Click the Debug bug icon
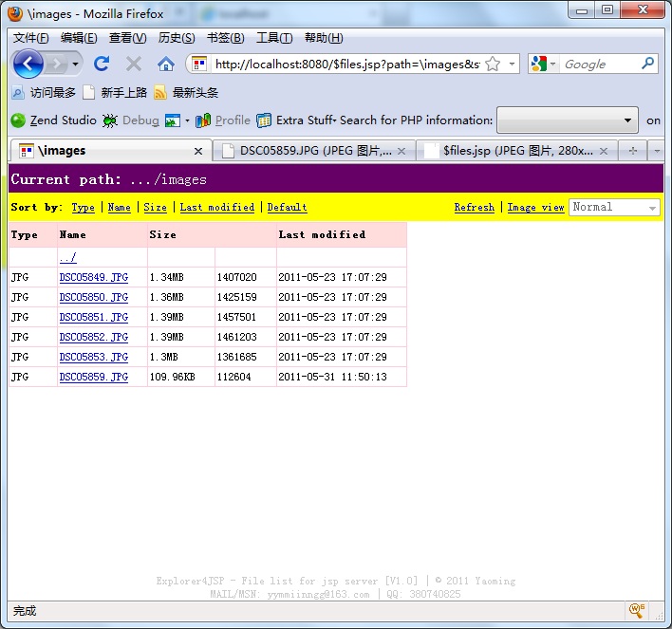The image size is (672, 629). click(x=111, y=120)
